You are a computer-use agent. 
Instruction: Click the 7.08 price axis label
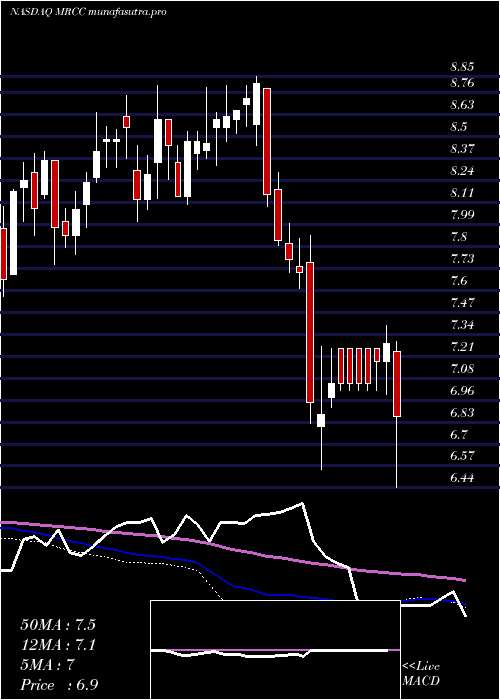(x=462, y=369)
